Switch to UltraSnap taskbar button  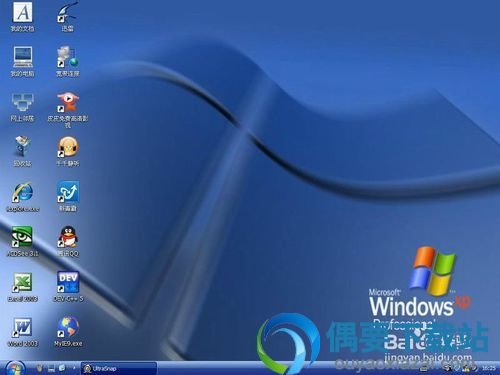(x=119, y=368)
